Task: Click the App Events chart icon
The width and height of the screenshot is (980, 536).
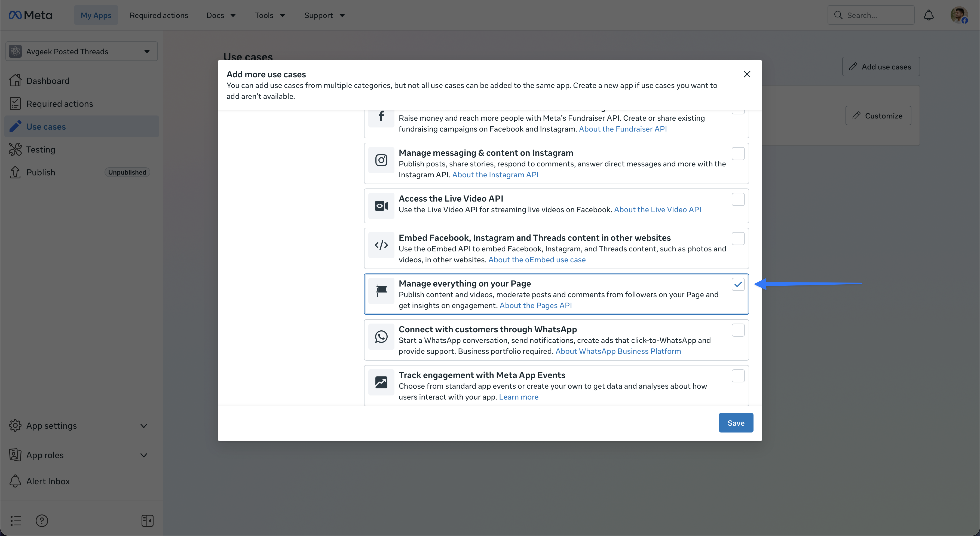Action: (381, 382)
